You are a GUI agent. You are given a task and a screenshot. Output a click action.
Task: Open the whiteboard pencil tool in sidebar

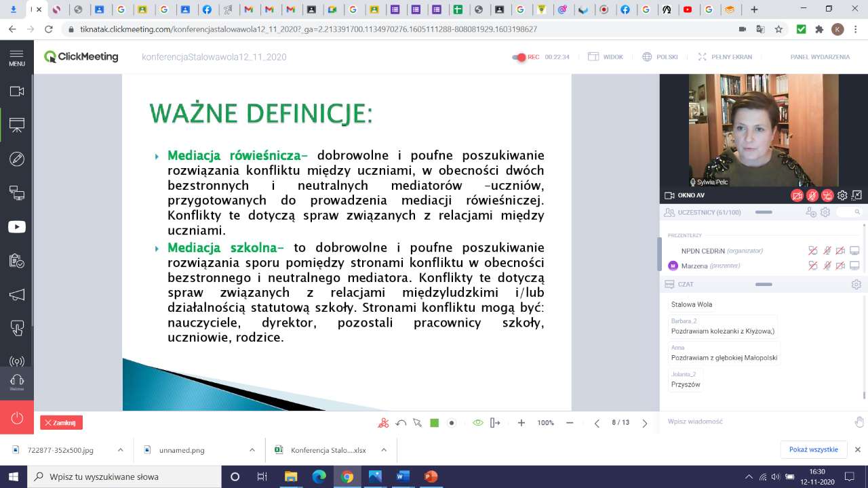[16, 159]
